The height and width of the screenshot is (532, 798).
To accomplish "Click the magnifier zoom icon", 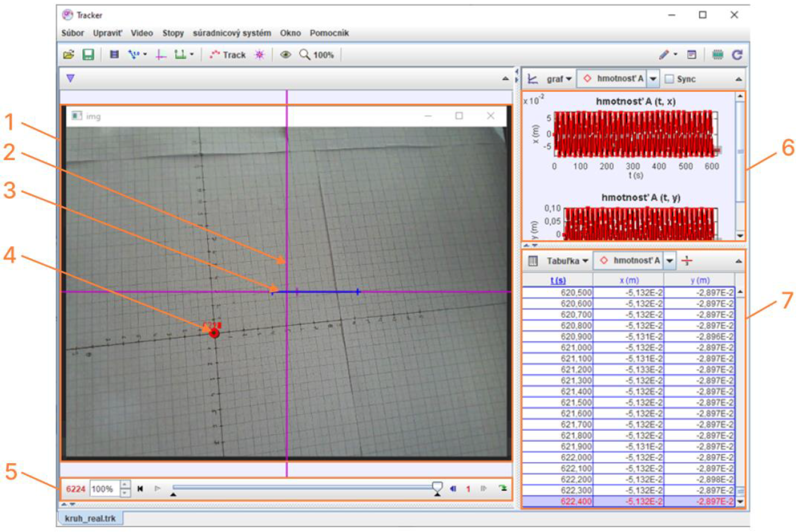I will click(x=305, y=55).
